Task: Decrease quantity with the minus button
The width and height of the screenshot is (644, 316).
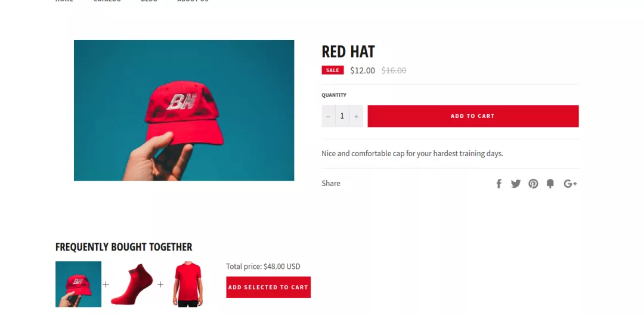Action: click(x=329, y=116)
